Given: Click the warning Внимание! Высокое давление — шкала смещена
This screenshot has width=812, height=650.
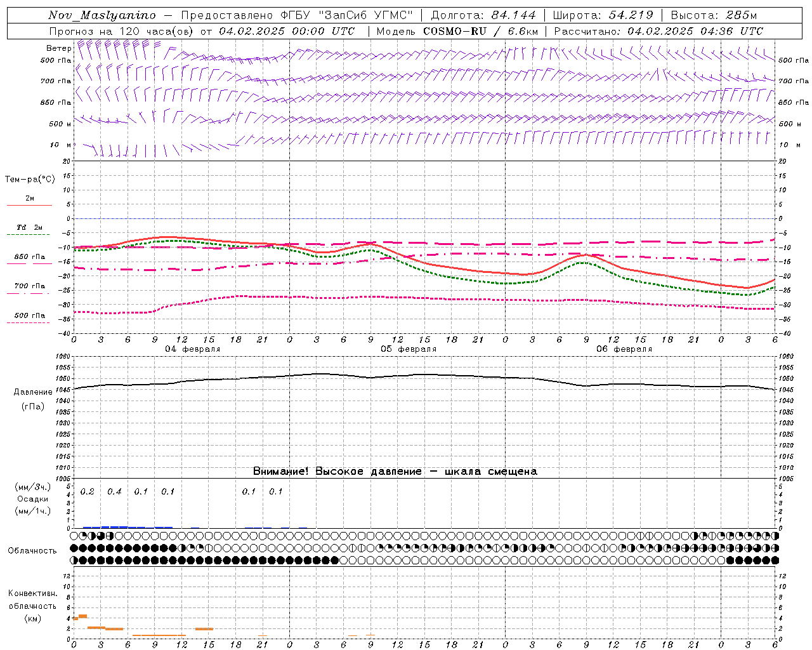Looking at the screenshot, I should pyautogui.click(x=395, y=471).
